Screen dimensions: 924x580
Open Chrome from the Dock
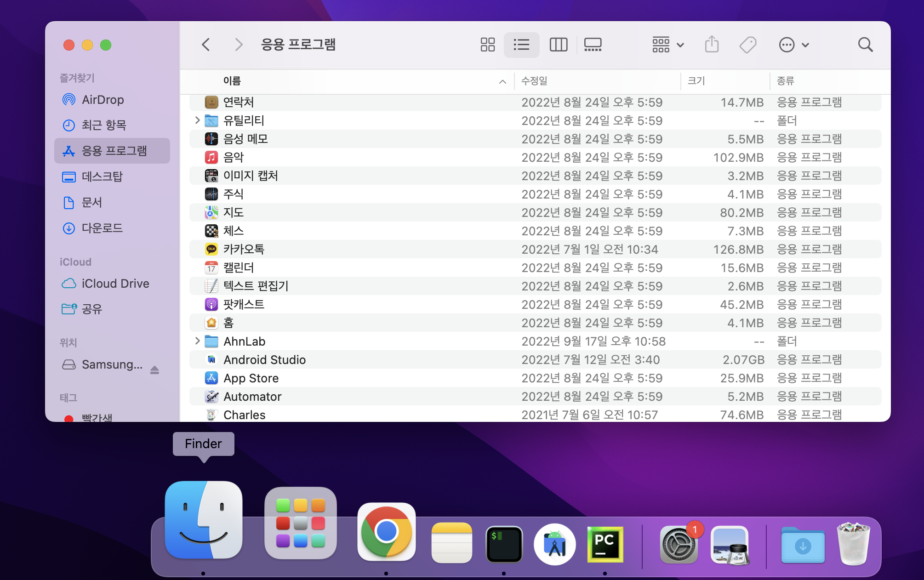(386, 532)
